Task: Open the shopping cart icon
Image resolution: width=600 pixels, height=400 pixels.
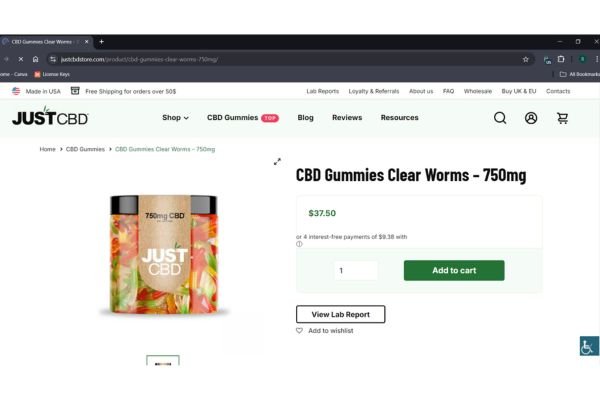Action: (x=562, y=118)
